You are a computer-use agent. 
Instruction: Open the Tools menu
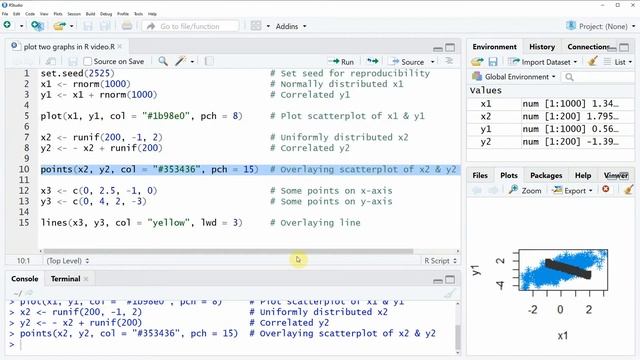(x=138, y=14)
